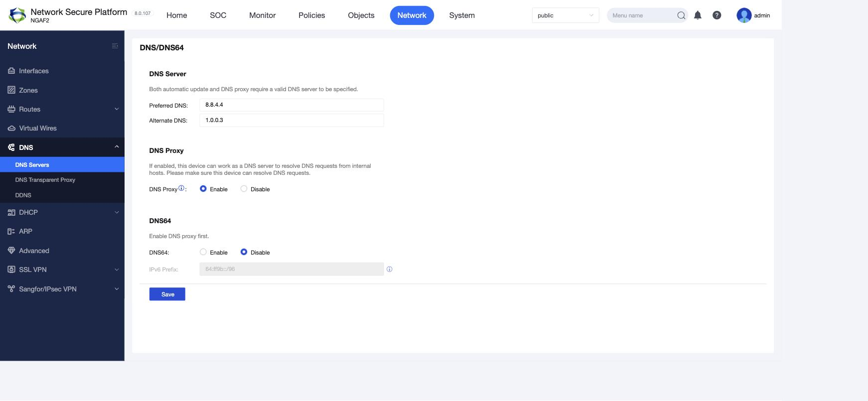Viewport: 868px width, 401px height.
Task: Select Disable for DNS Proxy
Action: 244,189
